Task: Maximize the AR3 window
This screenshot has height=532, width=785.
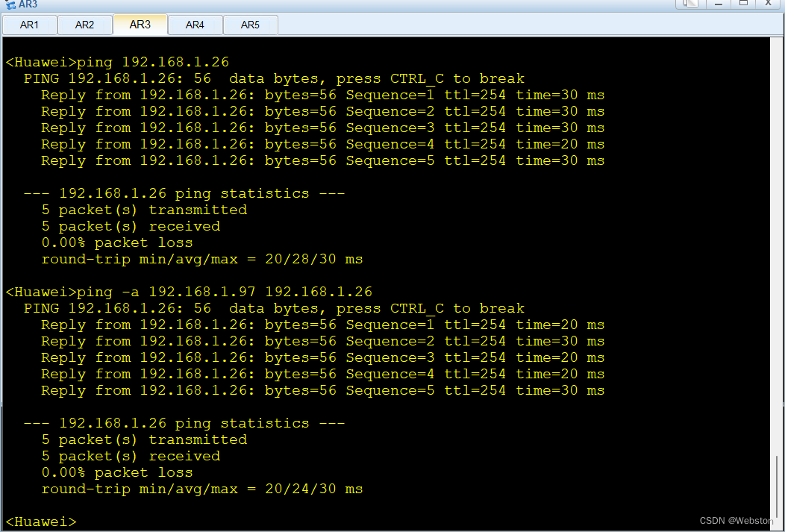Action: click(x=743, y=4)
